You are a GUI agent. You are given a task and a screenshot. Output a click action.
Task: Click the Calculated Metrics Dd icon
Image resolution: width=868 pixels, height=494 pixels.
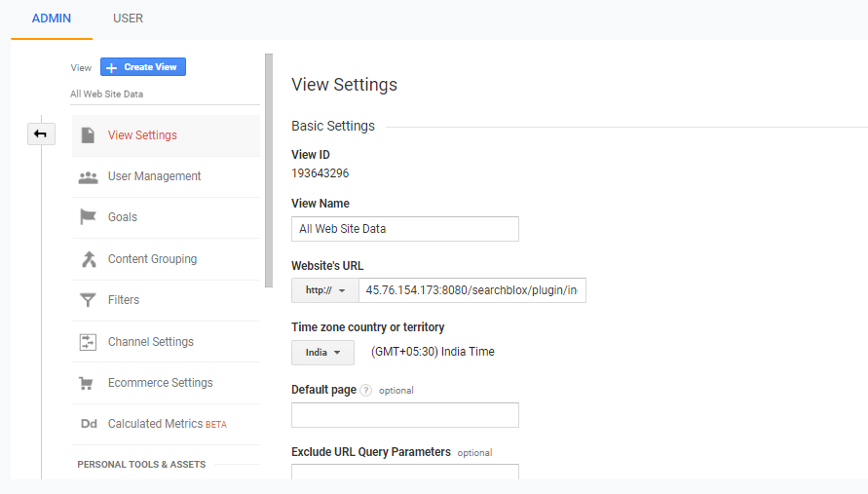pyautogui.click(x=89, y=424)
